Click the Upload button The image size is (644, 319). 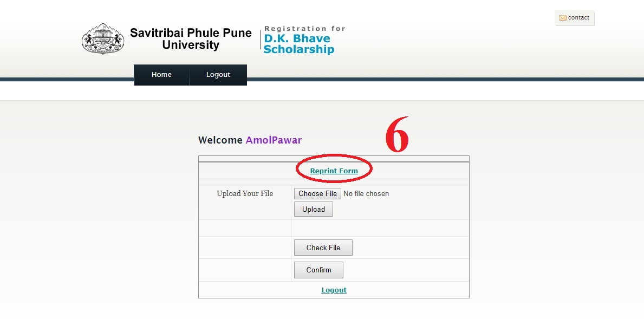[314, 209]
